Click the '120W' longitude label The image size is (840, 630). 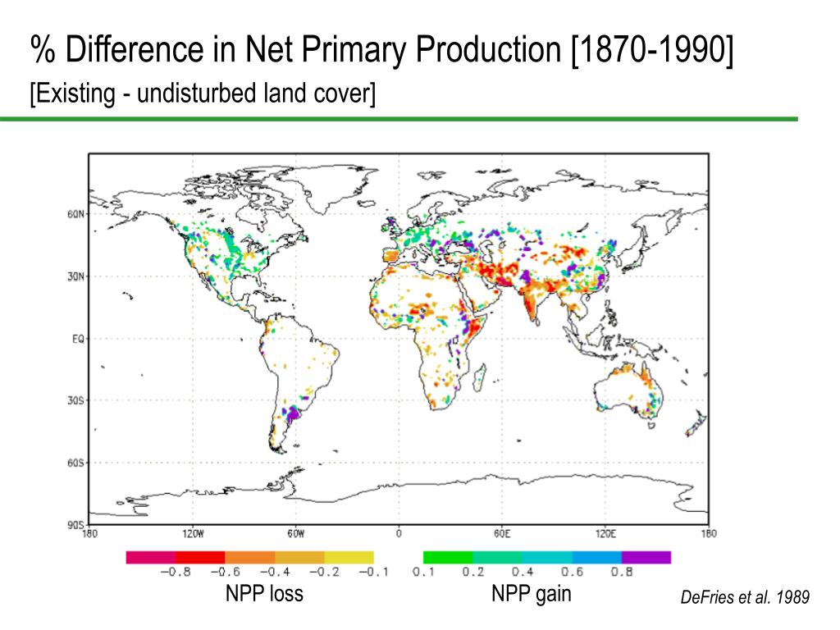click(193, 533)
